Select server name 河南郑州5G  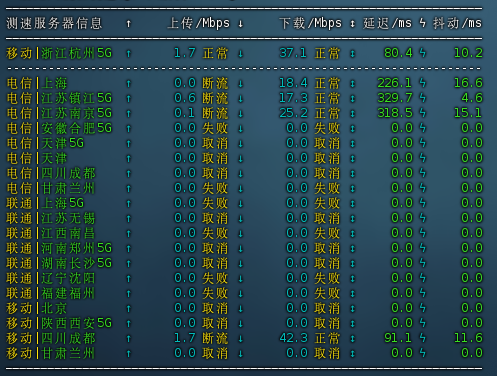click(x=77, y=248)
